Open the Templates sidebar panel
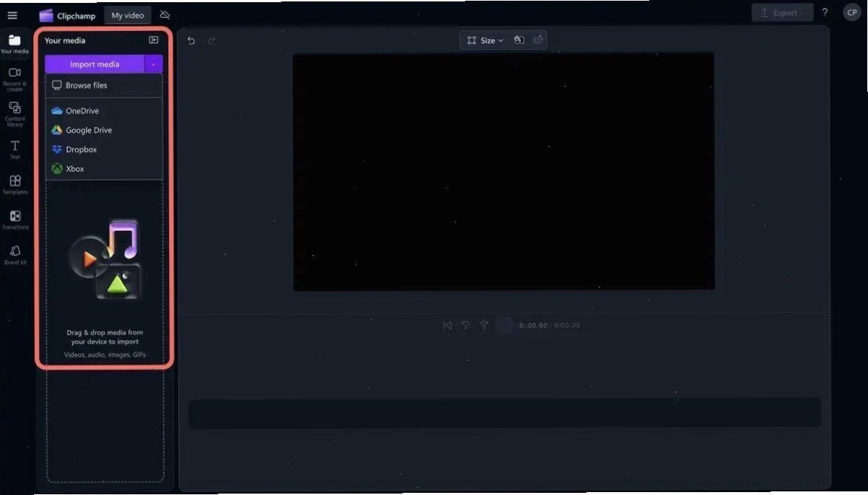 [14, 184]
